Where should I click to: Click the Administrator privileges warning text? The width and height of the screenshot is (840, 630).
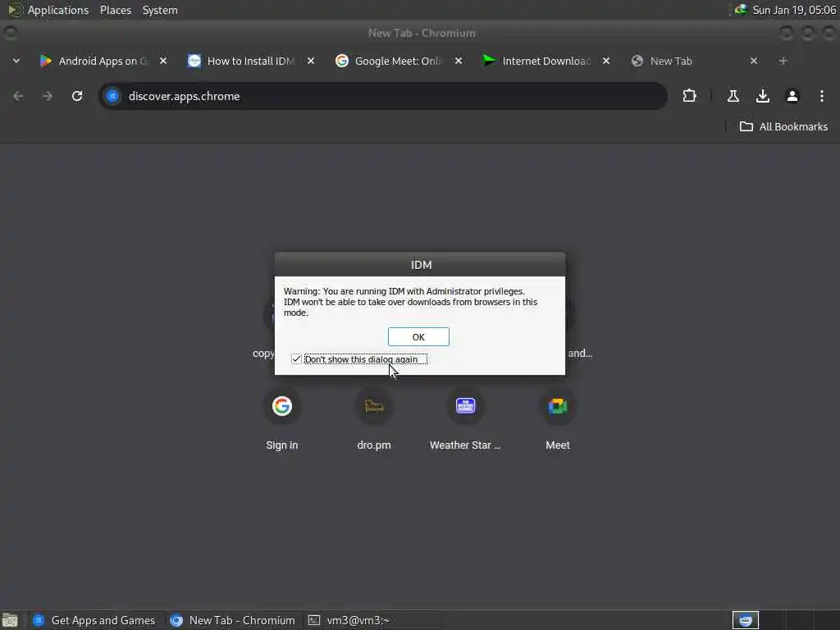(410, 302)
